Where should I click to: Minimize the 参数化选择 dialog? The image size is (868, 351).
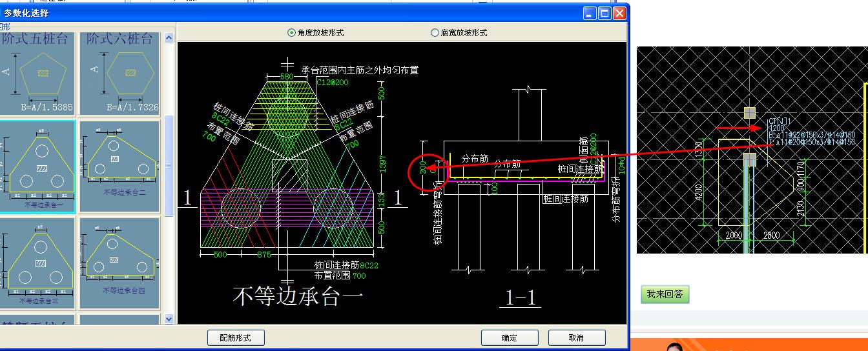[590, 13]
